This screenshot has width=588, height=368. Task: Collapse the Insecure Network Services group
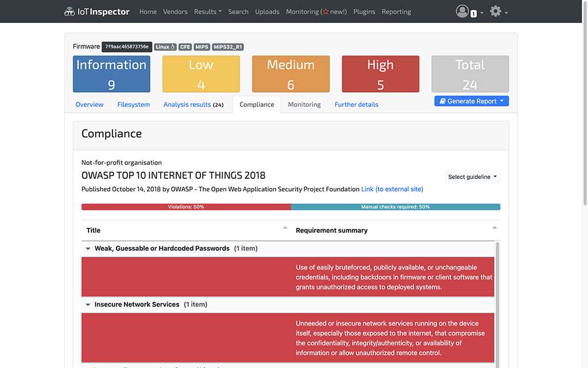coord(88,305)
